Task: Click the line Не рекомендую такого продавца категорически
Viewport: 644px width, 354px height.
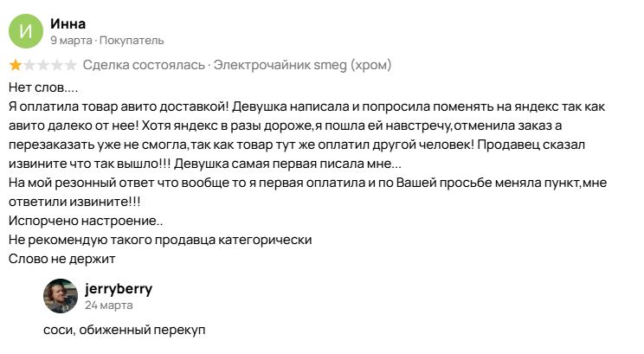Action: tap(160, 240)
